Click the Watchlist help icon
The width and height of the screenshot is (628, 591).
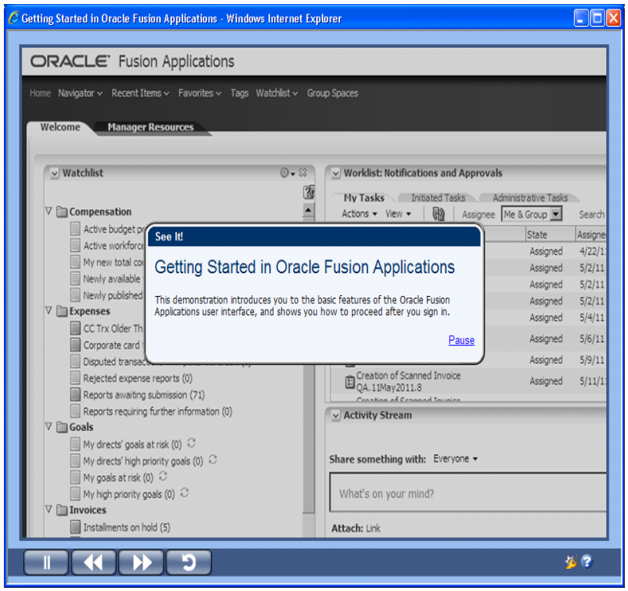pos(309,192)
